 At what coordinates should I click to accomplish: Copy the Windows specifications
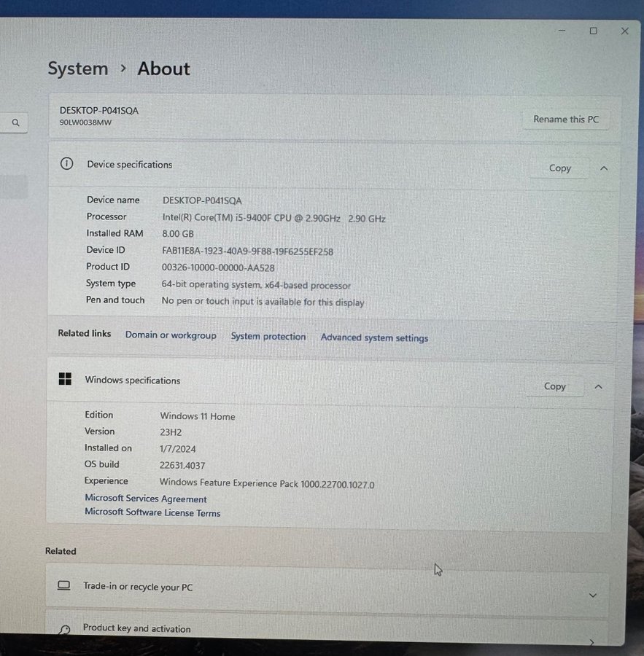[x=554, y=386]
